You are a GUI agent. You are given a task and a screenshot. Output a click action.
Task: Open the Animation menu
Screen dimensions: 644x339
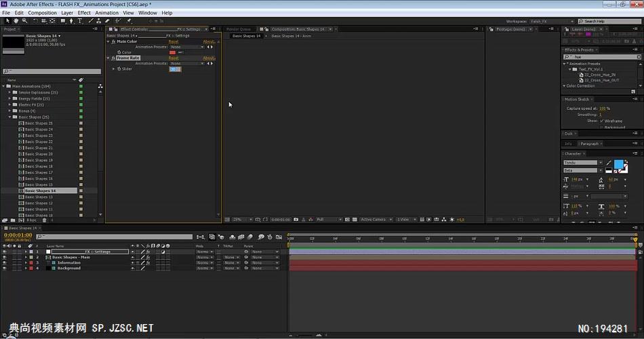point(107,13)
